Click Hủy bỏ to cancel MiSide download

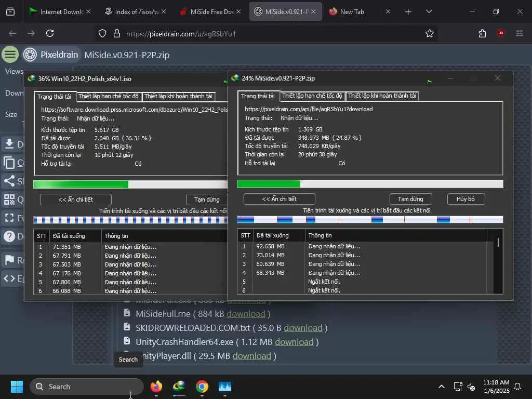coord(466,199)
